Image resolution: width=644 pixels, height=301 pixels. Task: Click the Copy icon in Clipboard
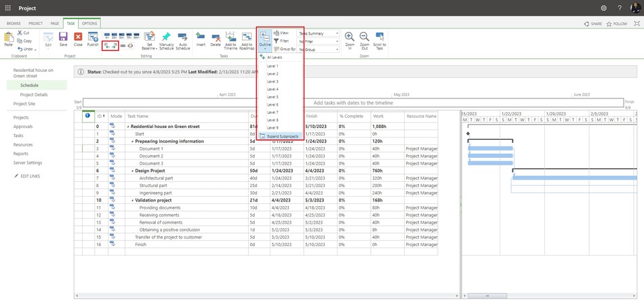pyautogui.click(x=19, y=41)
